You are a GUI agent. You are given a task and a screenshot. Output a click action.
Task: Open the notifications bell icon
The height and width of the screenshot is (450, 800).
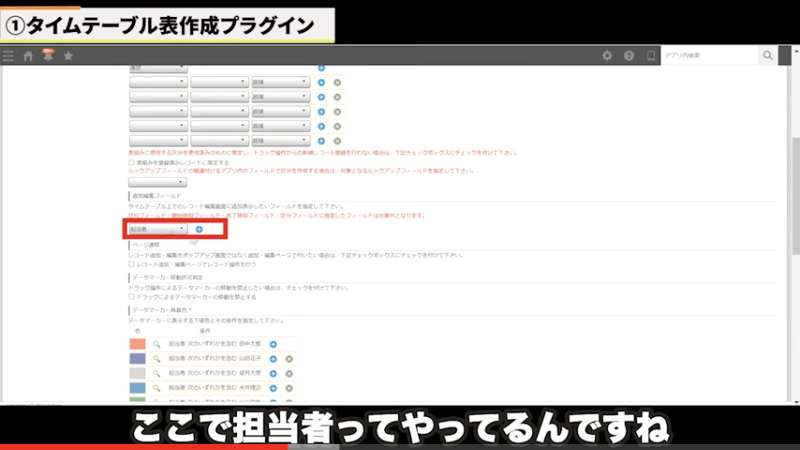pyautogui.click(x=47, y=56)
